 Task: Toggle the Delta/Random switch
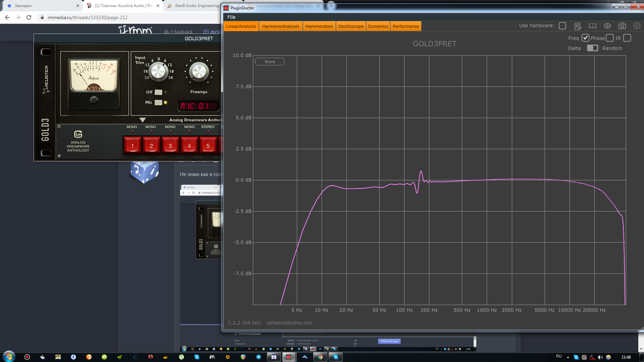coord(592,48)
